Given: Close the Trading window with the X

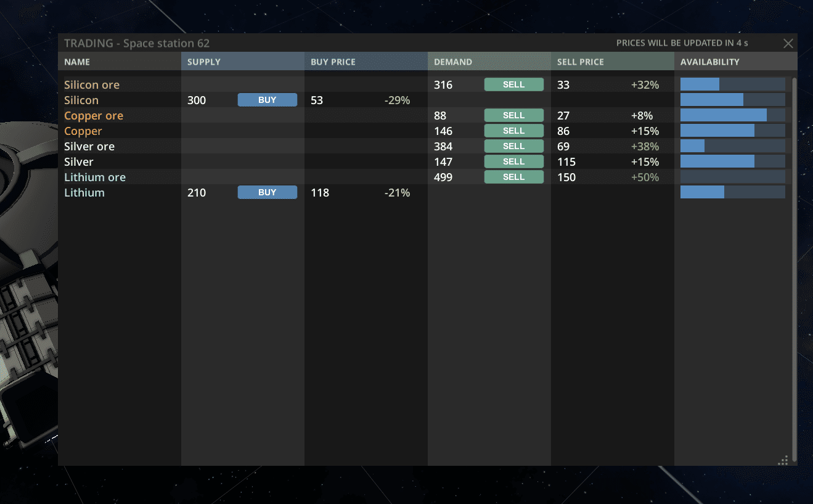Looking at the screenshot, I should pos(788,43).
